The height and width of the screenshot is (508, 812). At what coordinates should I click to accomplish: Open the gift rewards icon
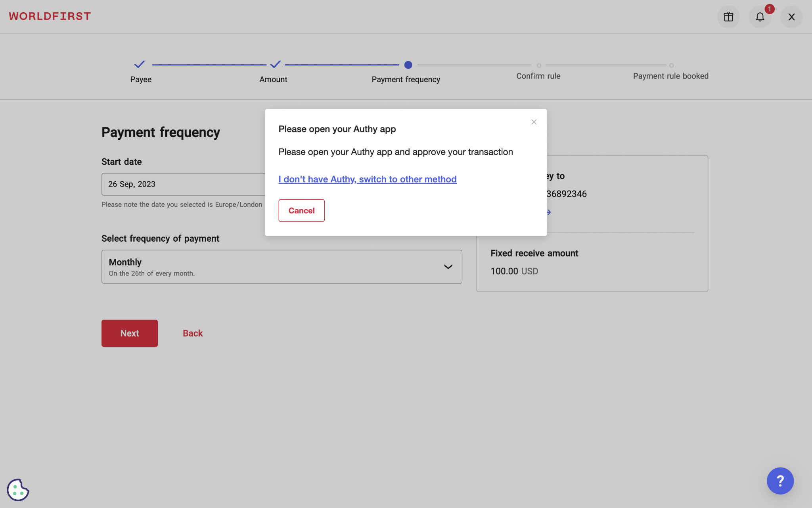click(x=728, y=17)
